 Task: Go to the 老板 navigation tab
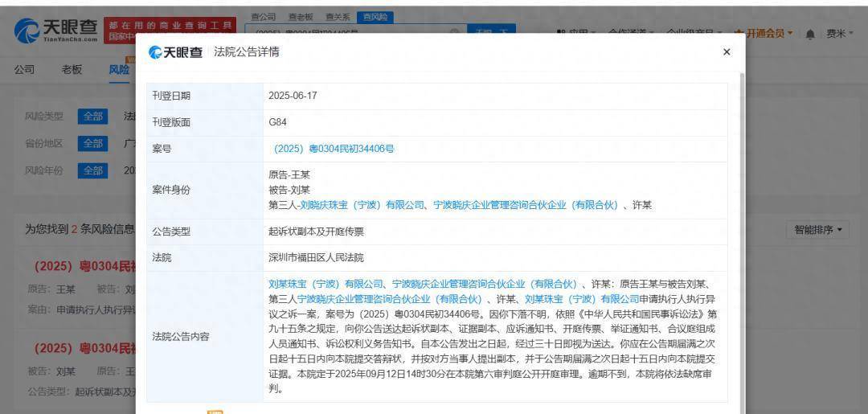72,69
